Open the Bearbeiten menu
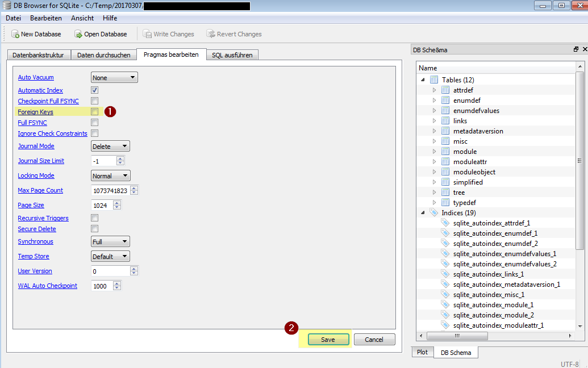Image resolution: width=588 pixels, height=368 pixels. 46,18
